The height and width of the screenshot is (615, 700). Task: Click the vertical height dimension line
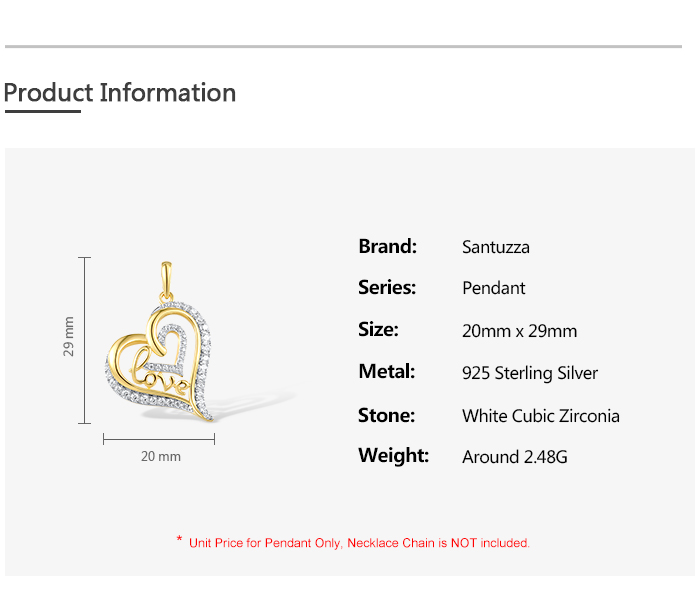click(85, 338)
